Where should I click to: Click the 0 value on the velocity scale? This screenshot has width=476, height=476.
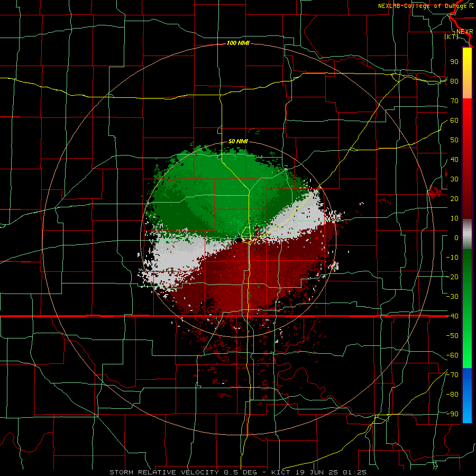(x=456, y=238)
